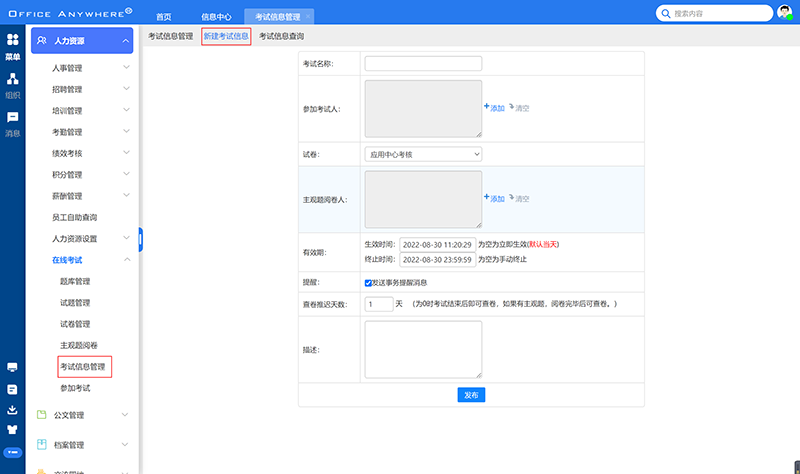The height and width of the screenshot is (474, 800).
Task: Toggle 发送事务提醒消息 checkbox
Action: tap(368, 283)
